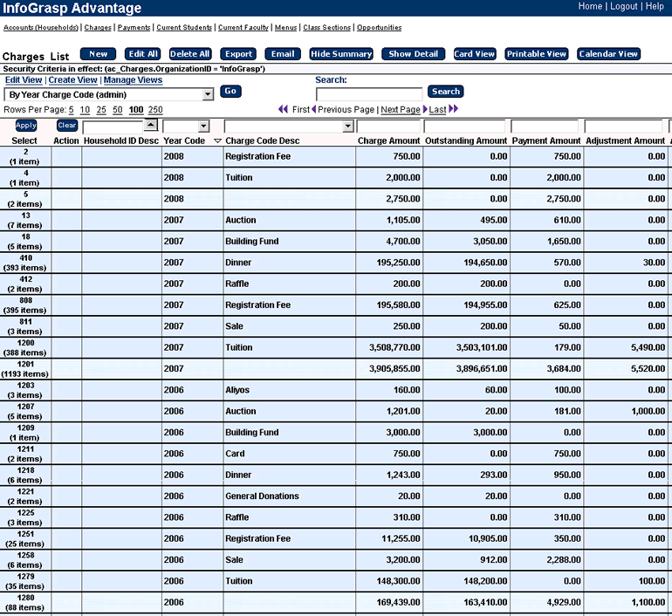Viewport: 672px width, 616px height.
Task: Open Class Sections menu
Action: coord(327,27)
